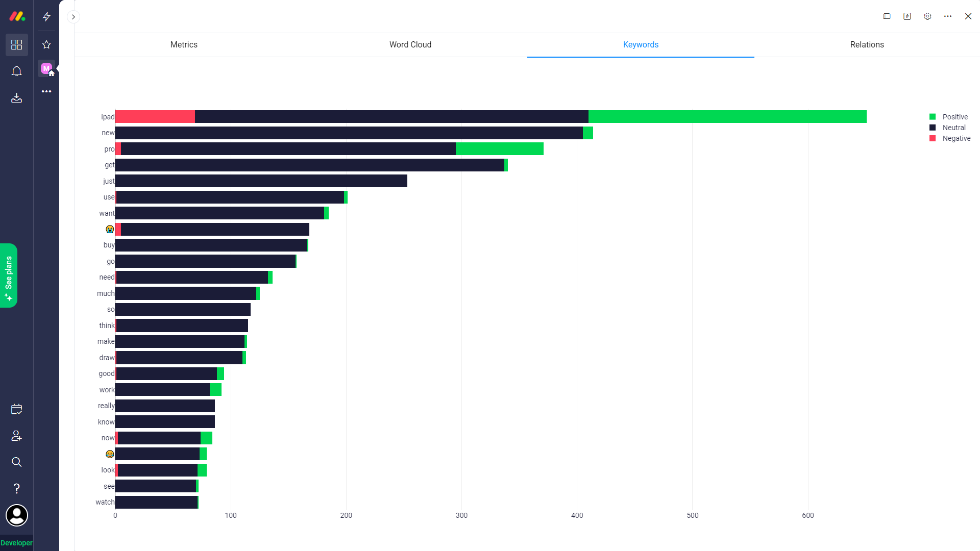Open the search magnifier icon
The image size is (980, 551).
(16, 462)
